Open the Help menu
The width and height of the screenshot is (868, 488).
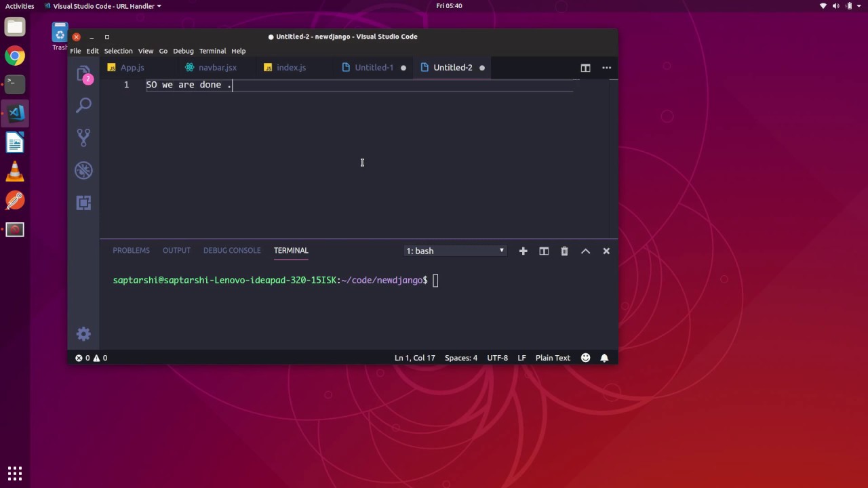[238, 51]
